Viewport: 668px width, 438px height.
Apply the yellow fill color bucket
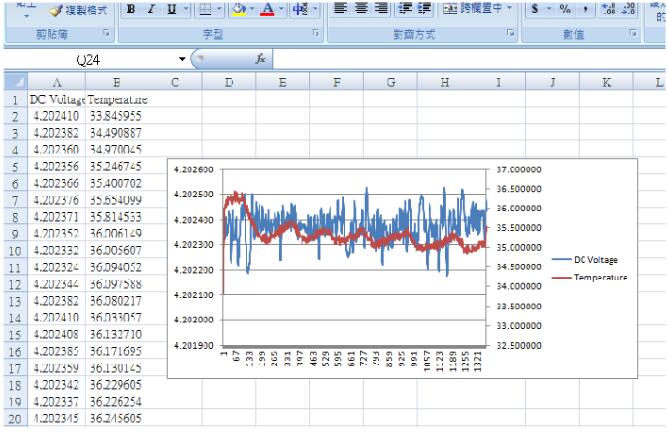coord(239,9)
